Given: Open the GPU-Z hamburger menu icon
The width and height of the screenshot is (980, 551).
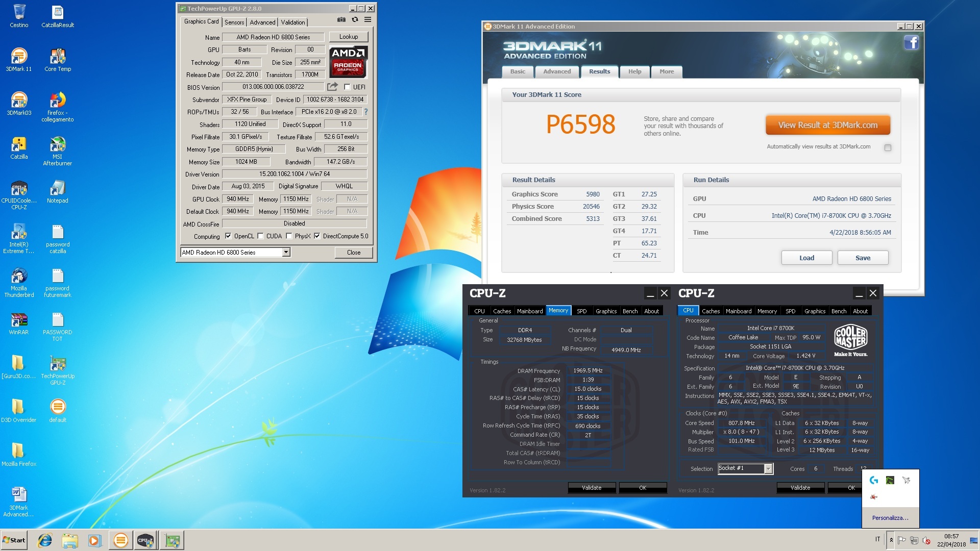Looking at the screenshot, I should pos(367,20).
